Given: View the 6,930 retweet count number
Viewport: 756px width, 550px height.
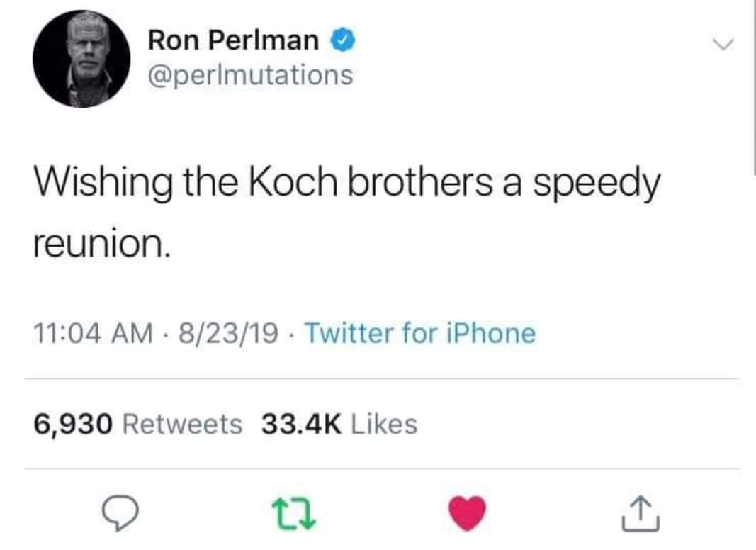Looking at the screenshot, I should (x=74, y=425).
